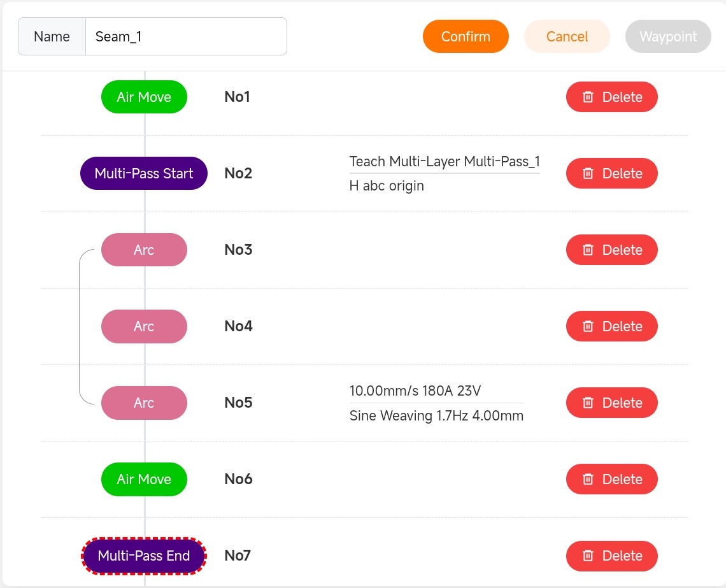Select the Multi-Pass Start step
Image resolution: width=726 pixels, height=588 pixels.
click(144, 173)
